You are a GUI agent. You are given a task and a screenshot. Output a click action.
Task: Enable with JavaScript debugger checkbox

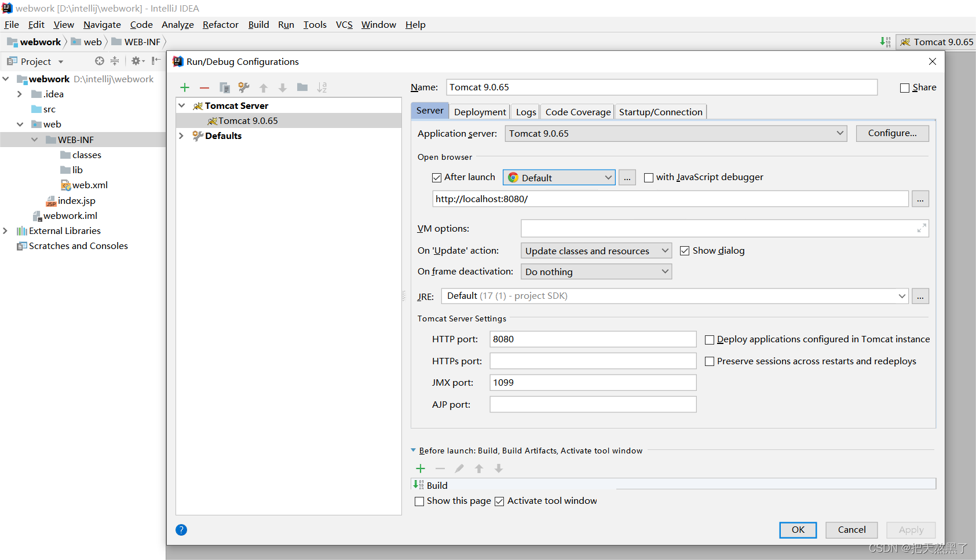pyautogui.click(x=649, y=178)
